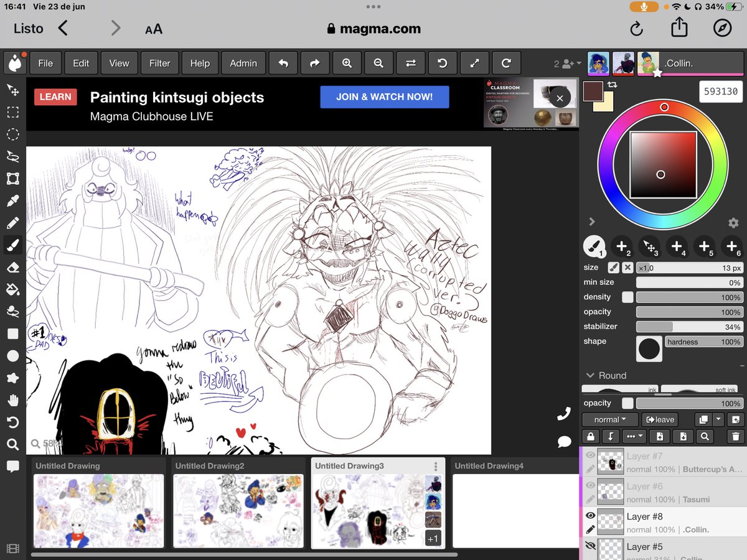Select the zoom magnifier tool in left toolbar

pos(12,444)
